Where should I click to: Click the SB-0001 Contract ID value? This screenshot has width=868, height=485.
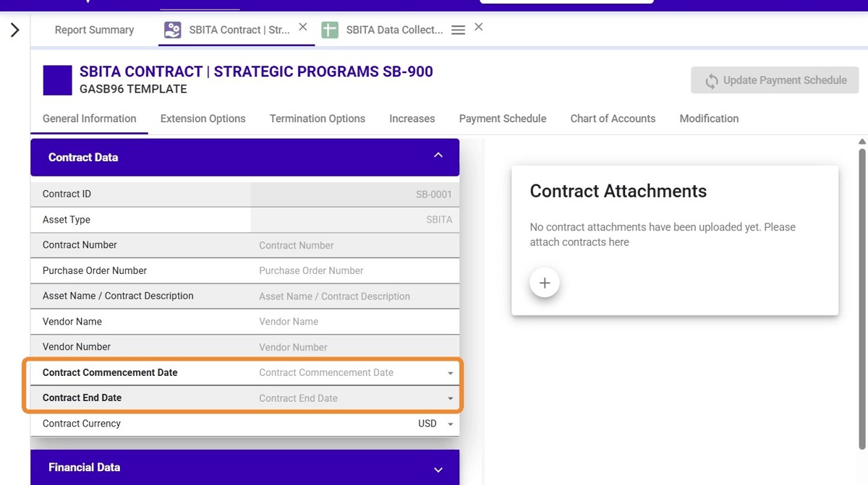(x=434, y=194)
